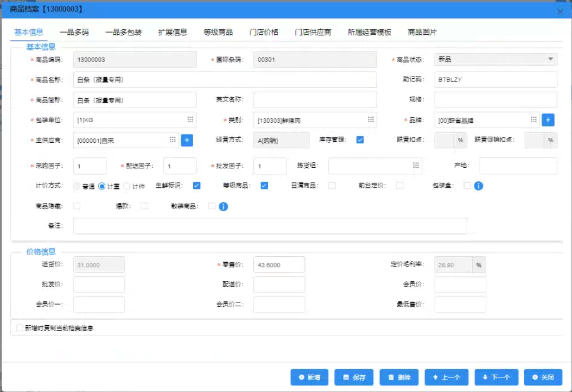Toggle the 生鲜标识 checkbox
Image resolution: width=572 pixels, height=392 pixels.
(x=197, y=186)
